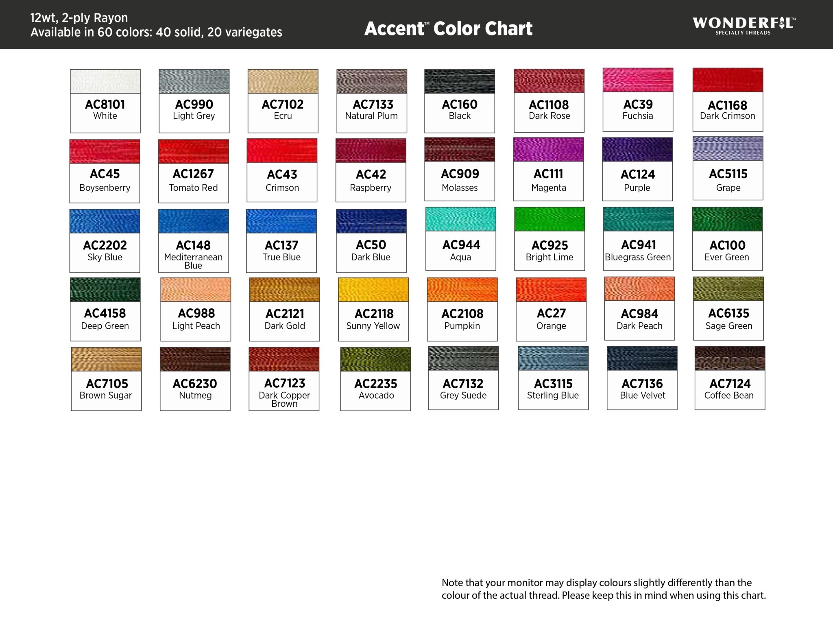Choose the AC7105 Brown Sugar swatch
This screenshot has height=644, width=833.
tap(106, 379)
